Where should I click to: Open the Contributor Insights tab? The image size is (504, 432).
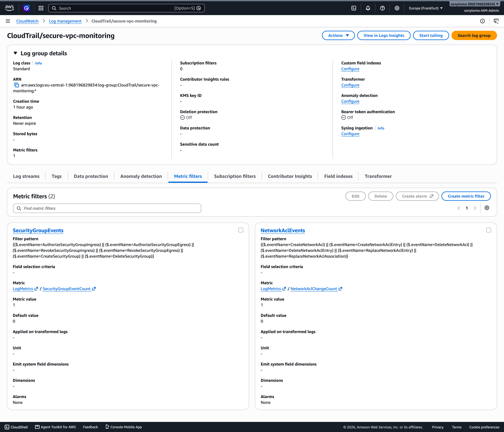tap(290, 176)
